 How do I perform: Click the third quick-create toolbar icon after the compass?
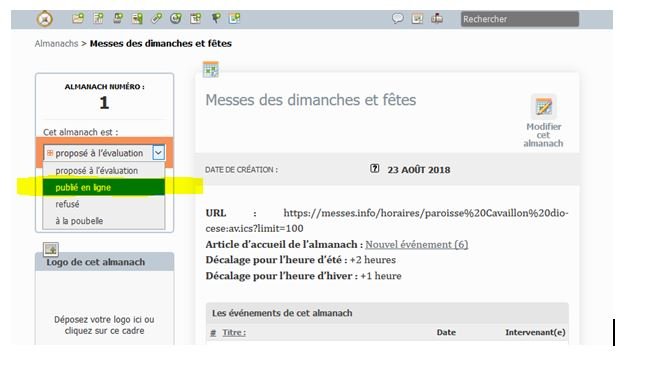click(x=118, y=18)
